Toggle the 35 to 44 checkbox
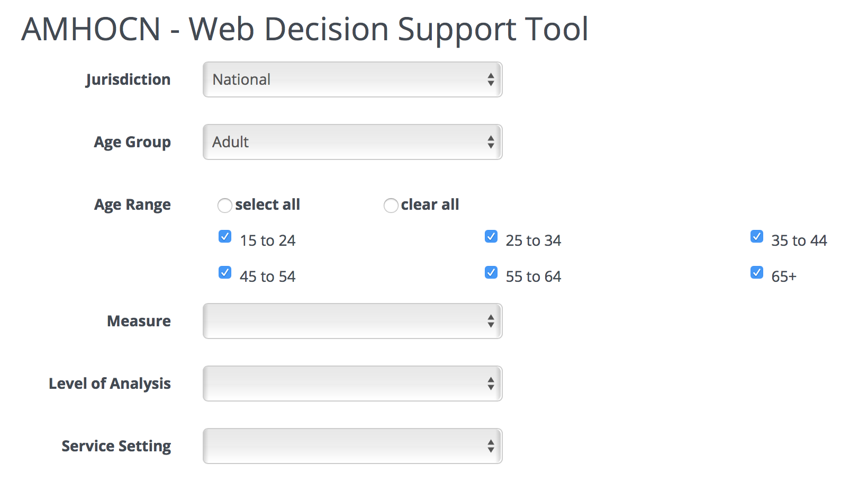Image resolution: width=868 pixels, height=481 pixels. coord(757,236)
